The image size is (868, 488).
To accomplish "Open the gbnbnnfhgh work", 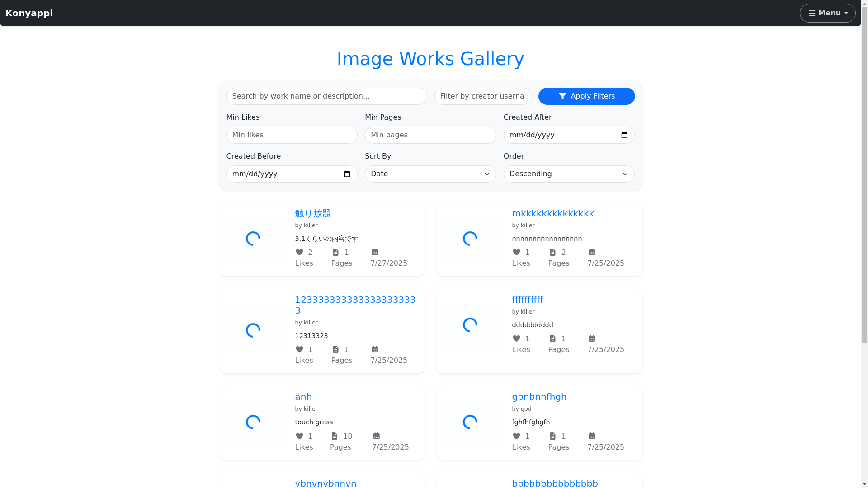I will [x=539, y=397].
